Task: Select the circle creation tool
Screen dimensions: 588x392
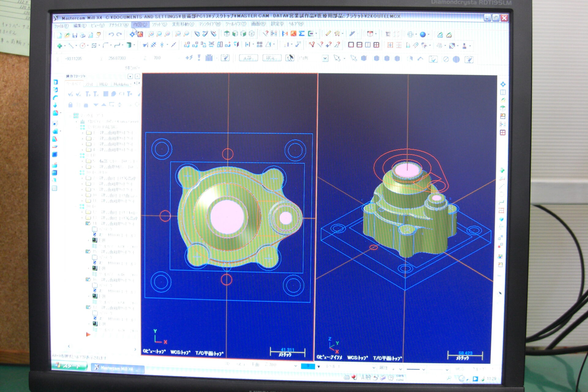Action: tap(82, 46)
